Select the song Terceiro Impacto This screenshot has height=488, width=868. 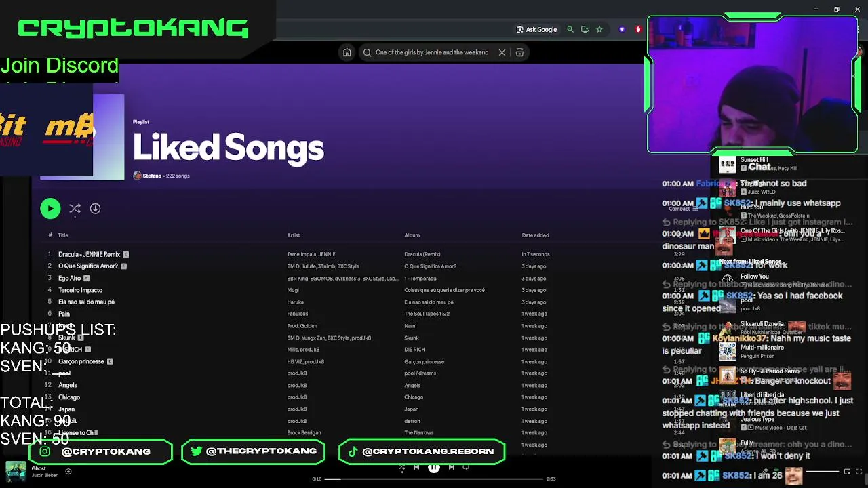click(x=80, y=290)
